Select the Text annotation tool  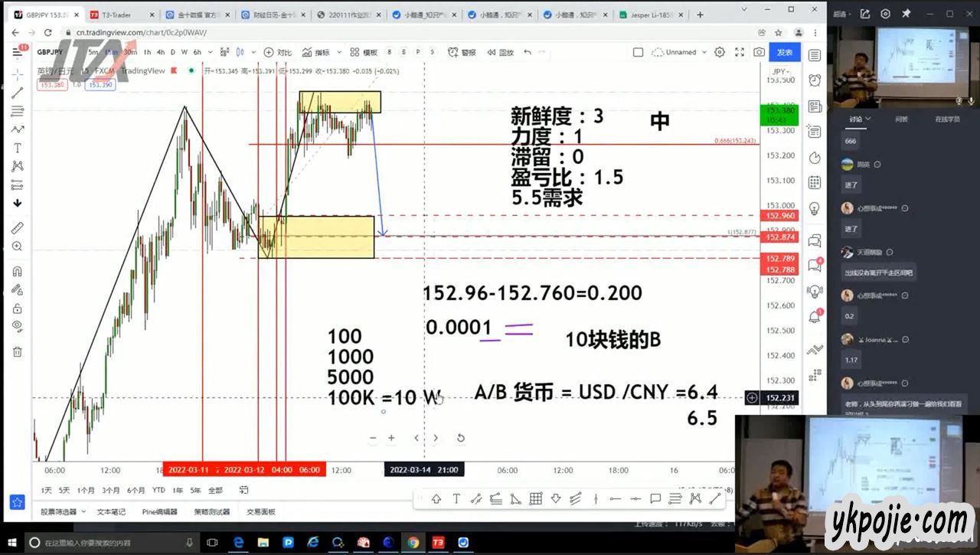[x=18, y=148]
